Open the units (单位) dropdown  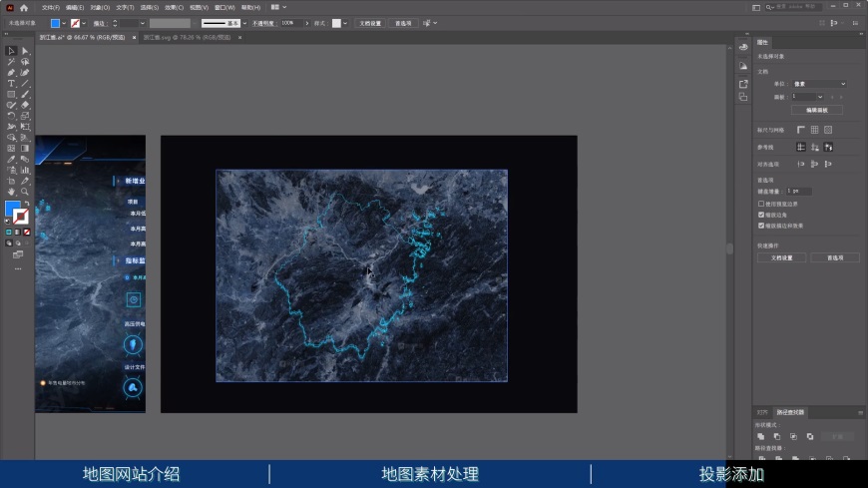[819, 84]
